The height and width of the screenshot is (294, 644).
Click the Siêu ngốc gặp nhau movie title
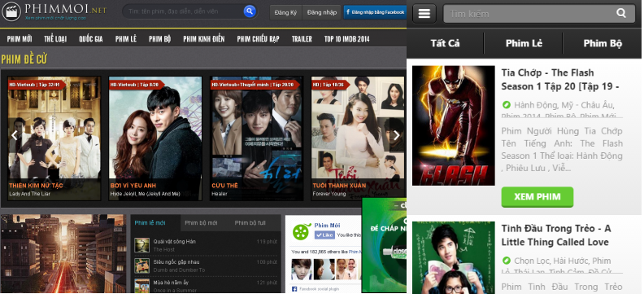coord(176,262)
